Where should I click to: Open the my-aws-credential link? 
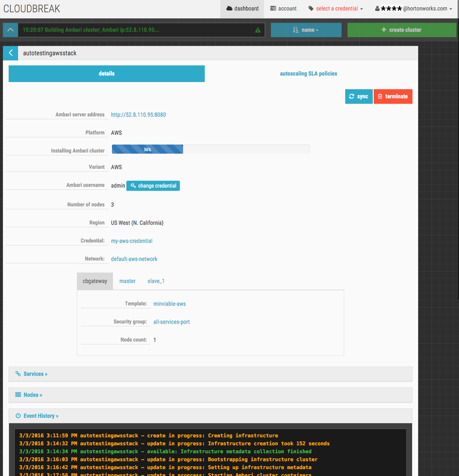click(x=132, y=241)
